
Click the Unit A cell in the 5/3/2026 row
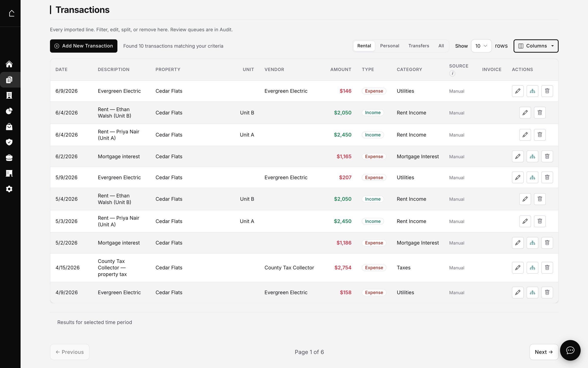pyautogui.click(x=247, y=221)
